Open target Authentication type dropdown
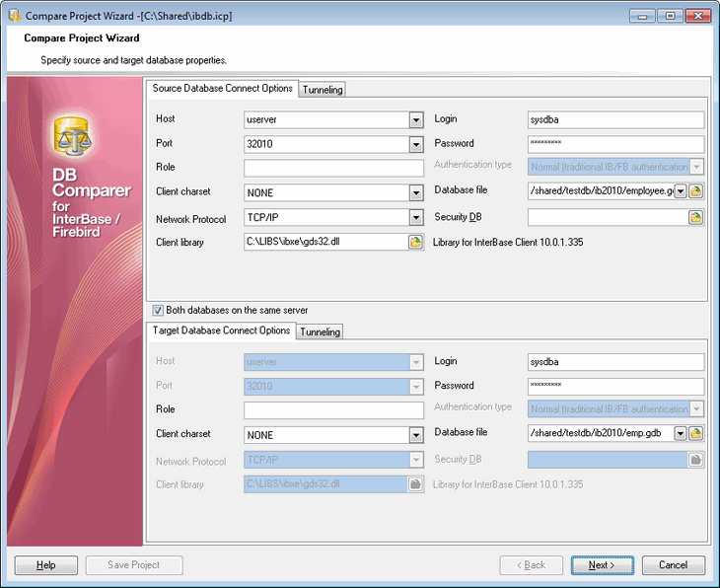 [x=696, y=408]
